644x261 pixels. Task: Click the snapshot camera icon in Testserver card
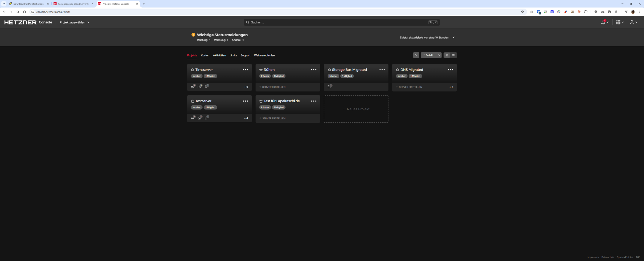(x=200, y=118)
